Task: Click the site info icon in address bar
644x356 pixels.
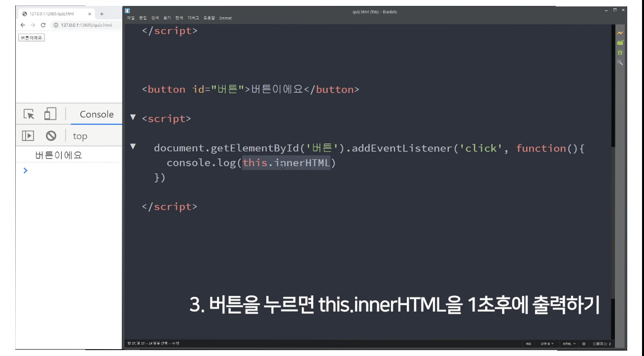Action: (56, 25)
